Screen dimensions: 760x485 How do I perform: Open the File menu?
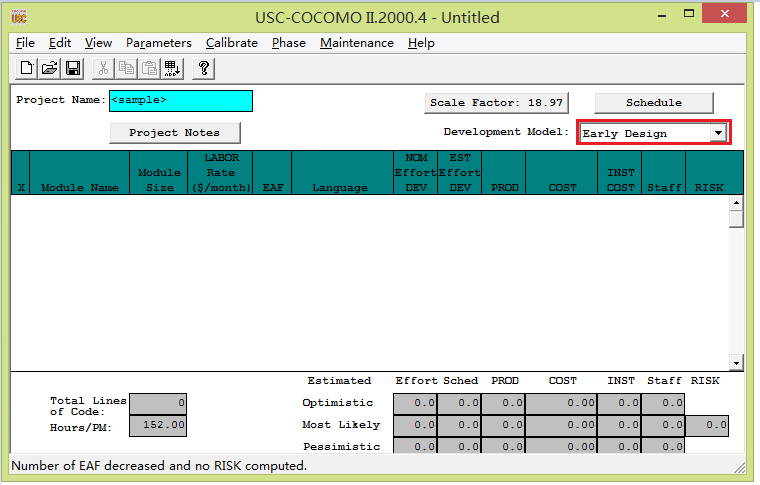pos(25,43)
